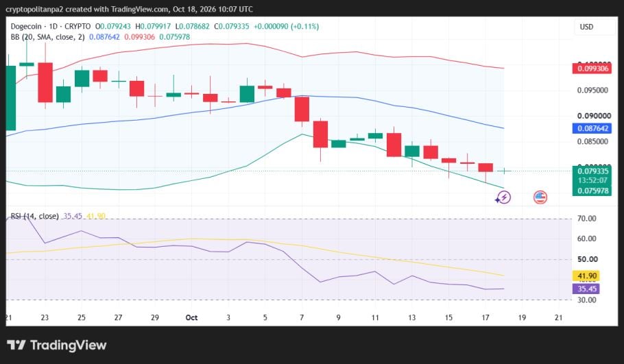
Task: Click the TradingView logo
Action: [x=56, y=345]
